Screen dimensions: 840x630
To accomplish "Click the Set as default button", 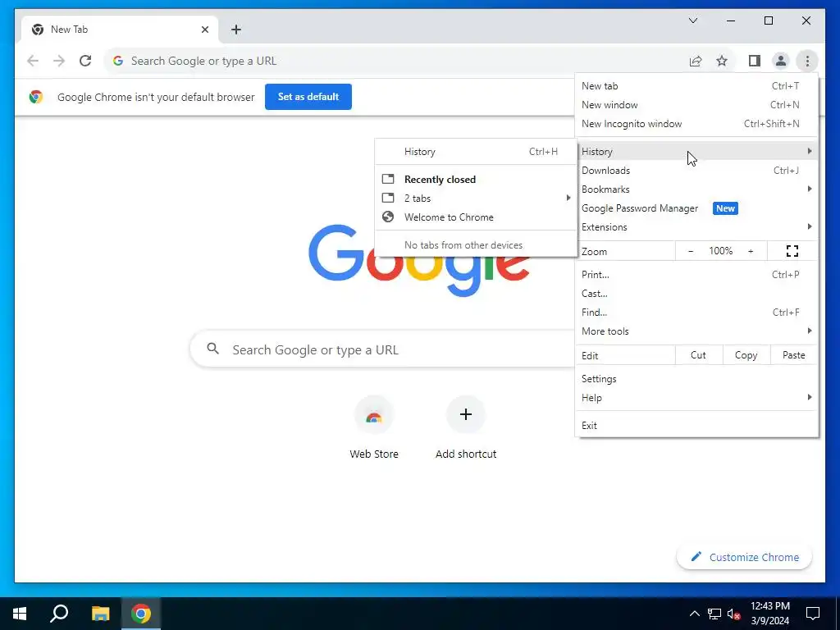I will point(308,97).
